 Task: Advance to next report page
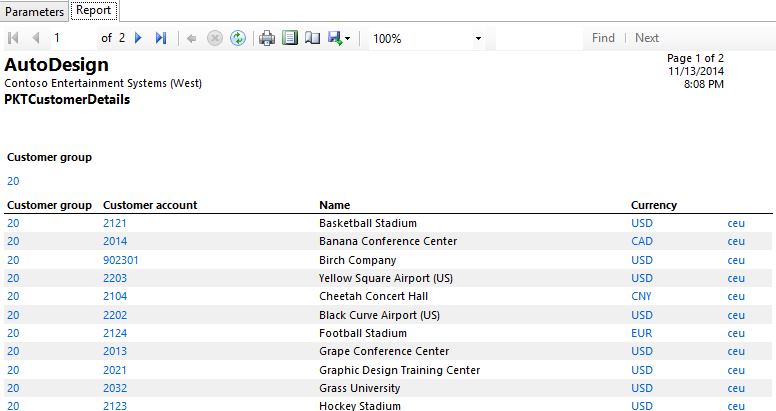138,38
